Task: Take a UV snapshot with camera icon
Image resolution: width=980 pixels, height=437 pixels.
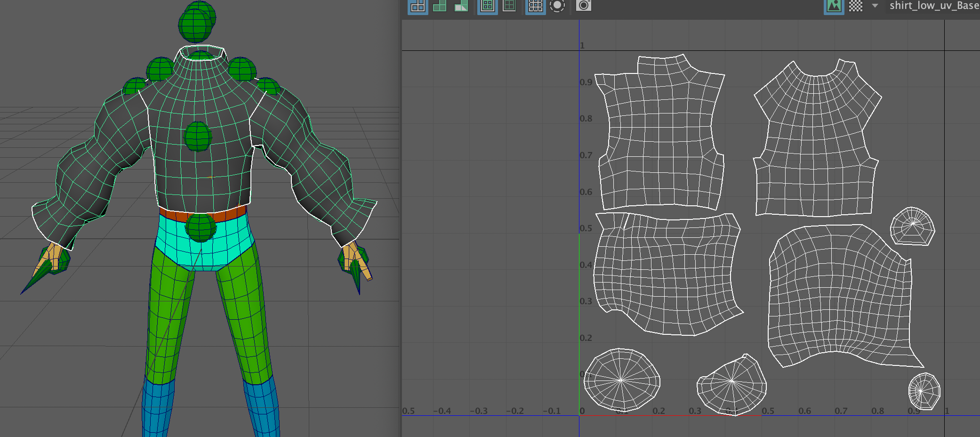Action: (x=584, y=6)
